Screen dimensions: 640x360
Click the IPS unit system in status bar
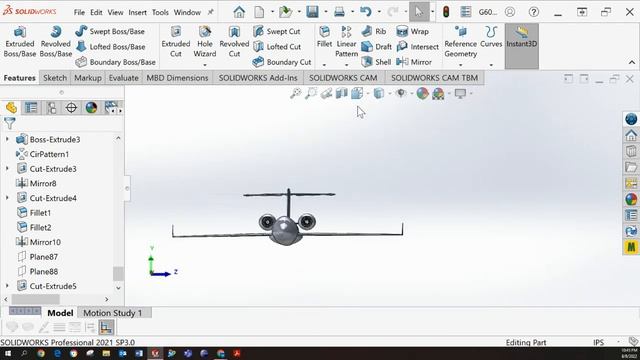(598, 342)
